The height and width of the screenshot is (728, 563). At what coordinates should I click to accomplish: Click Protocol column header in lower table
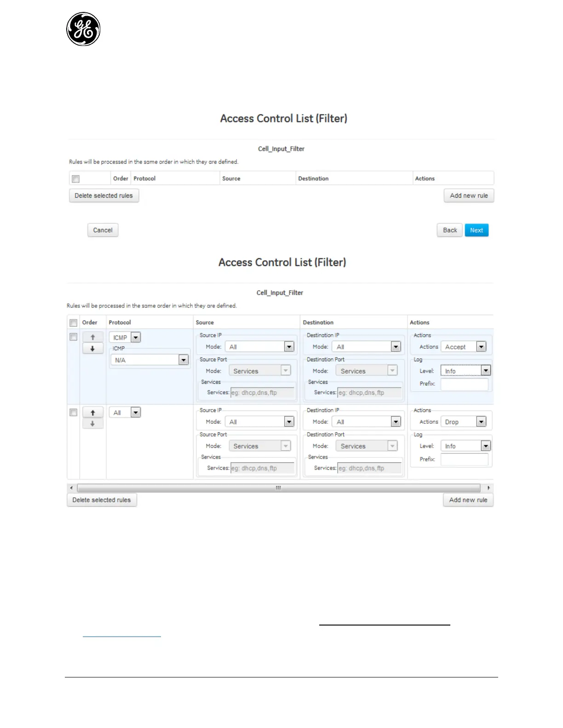(x=120, y=323)
